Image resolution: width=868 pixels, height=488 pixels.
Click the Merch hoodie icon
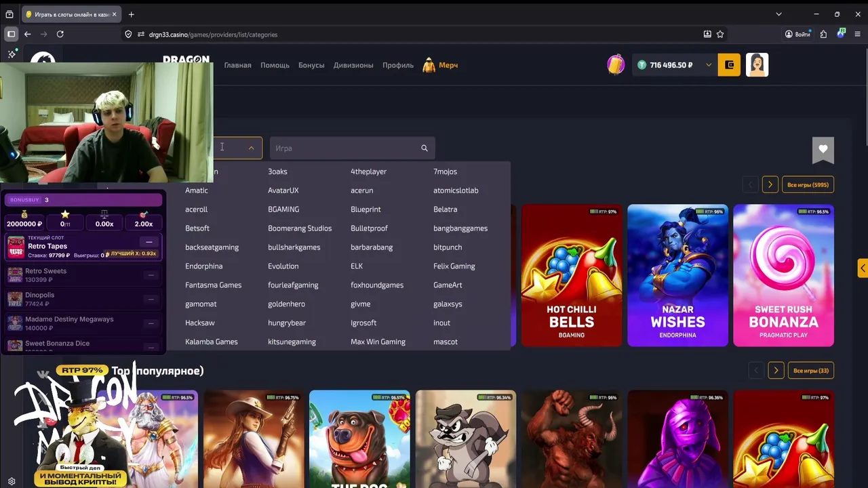pos(429,65)
